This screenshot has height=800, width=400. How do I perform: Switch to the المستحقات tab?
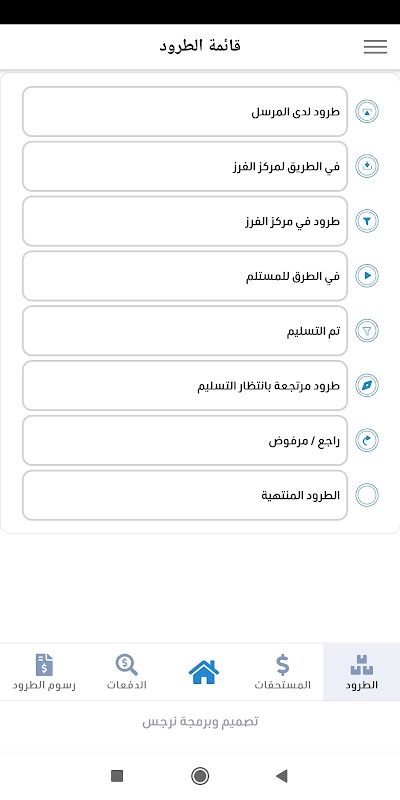click(283, 672)
